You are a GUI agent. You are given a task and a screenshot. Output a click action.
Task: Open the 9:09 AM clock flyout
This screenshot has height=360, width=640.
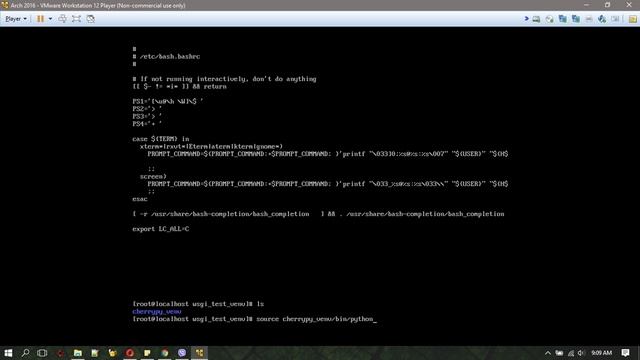click(x=602, y=353)
